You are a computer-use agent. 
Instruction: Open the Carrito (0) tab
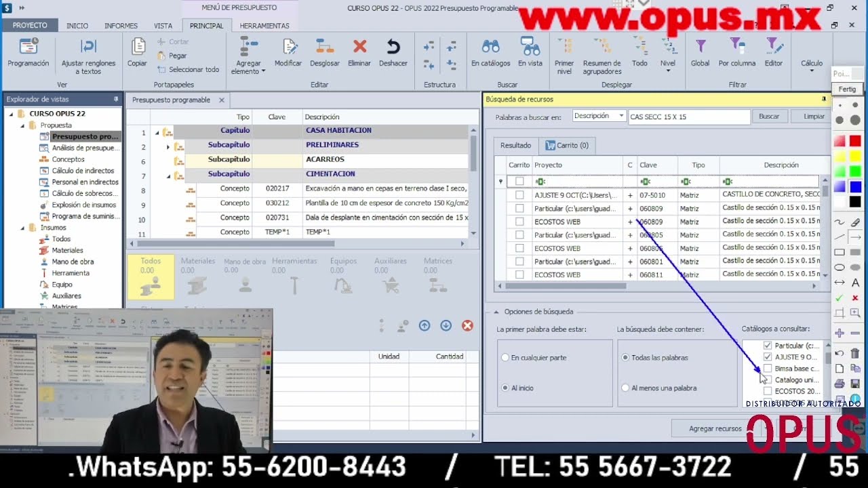tap(566, 145)
